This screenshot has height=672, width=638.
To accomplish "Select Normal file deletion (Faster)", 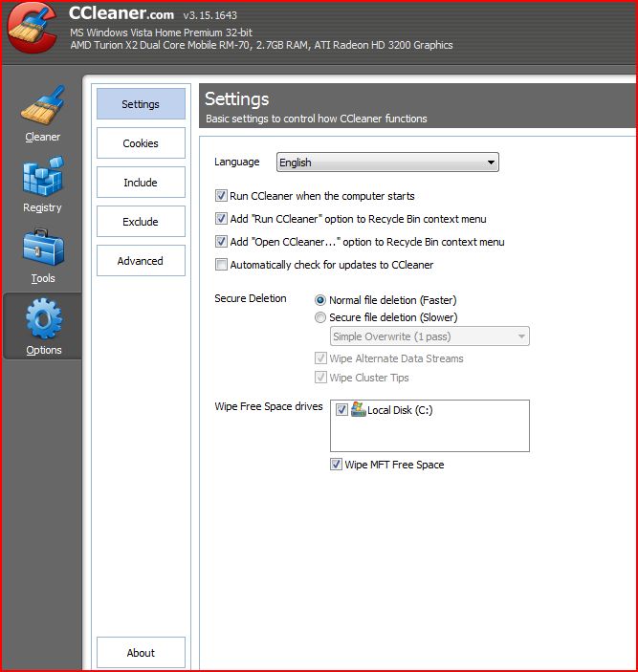I will [x=320, y=300].
